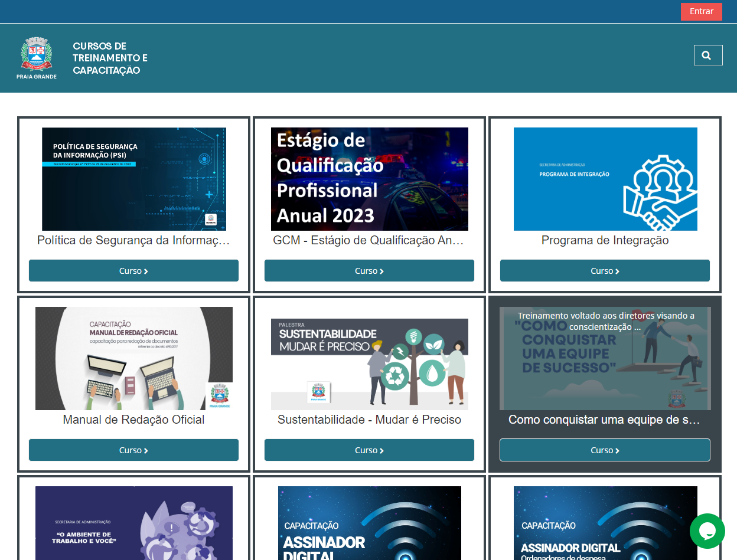
Task: Open Curso button for Sustentabilidade course
Action: coord(369,450)
